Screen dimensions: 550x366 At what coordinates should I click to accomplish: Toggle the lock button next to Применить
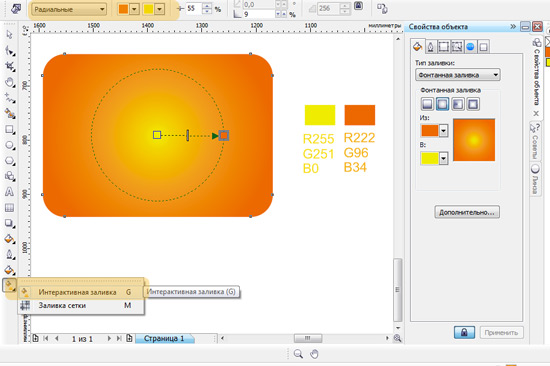coord(464,332)
